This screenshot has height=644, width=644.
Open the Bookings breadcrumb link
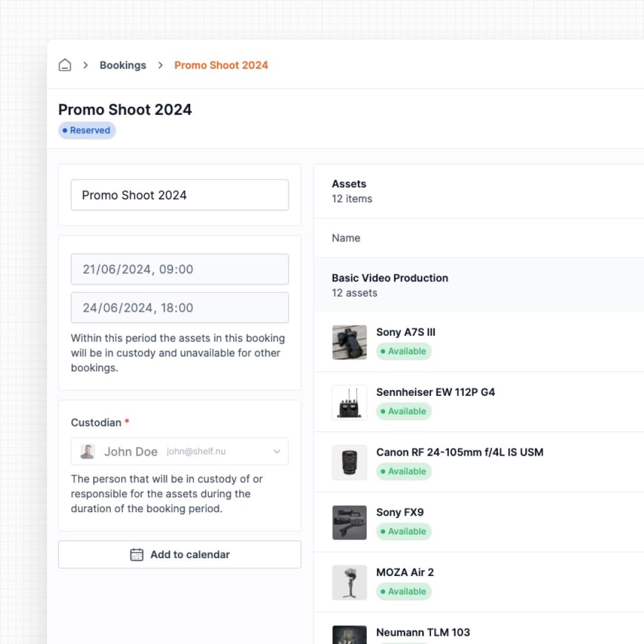[123, 66]
